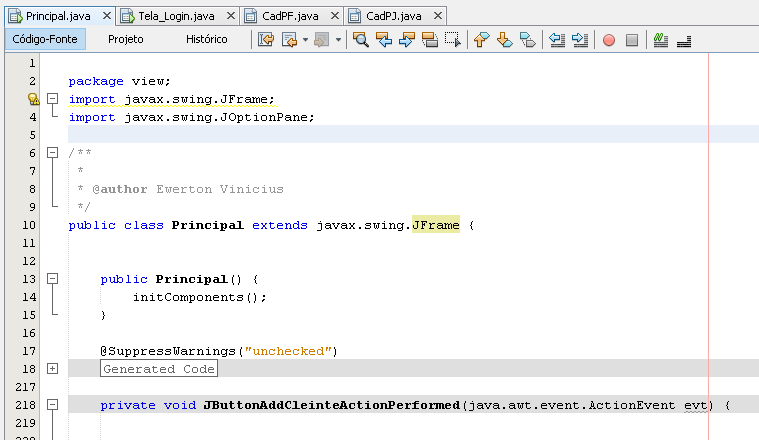Expand the Generated Code fold at line 18
The image size is (759, 440).
(52, 369)
